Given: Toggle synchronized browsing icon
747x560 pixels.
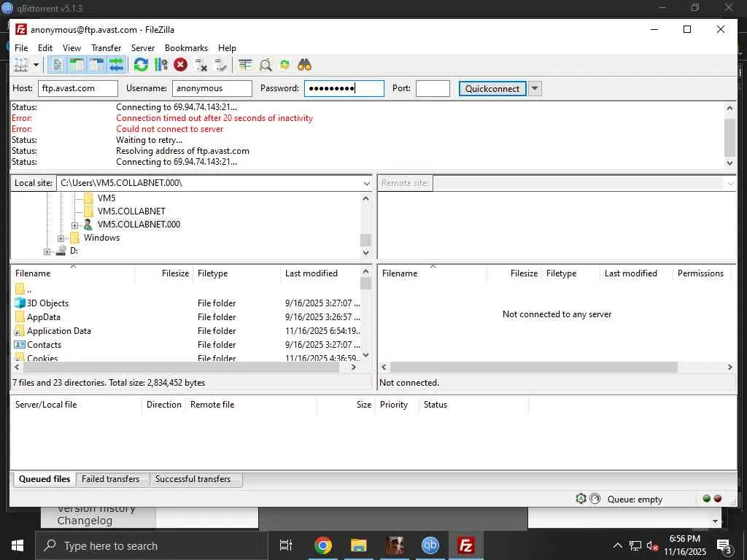Looking at the screenshot, I should click(285, 65).
